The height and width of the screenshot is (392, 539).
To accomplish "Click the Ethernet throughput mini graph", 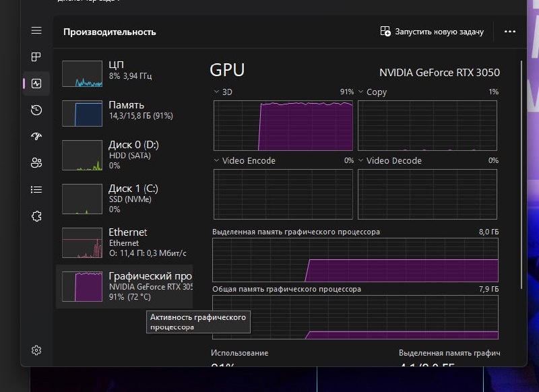I will click(82, 242).
